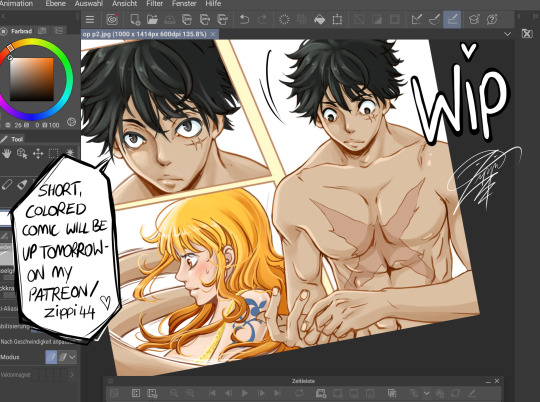
Task: Close the 'op p2.jpg' canvas tab
Action: pos(213,34)
